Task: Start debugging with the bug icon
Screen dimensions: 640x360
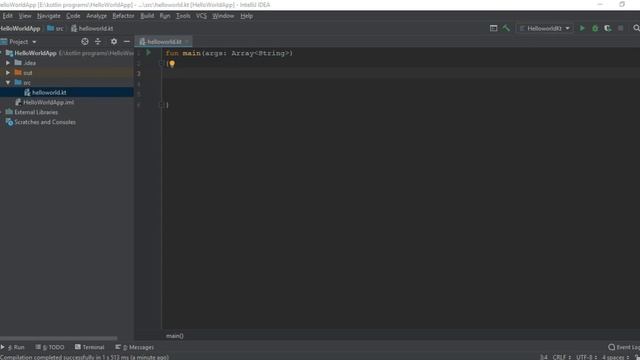Action: click(x=595, y=28)
